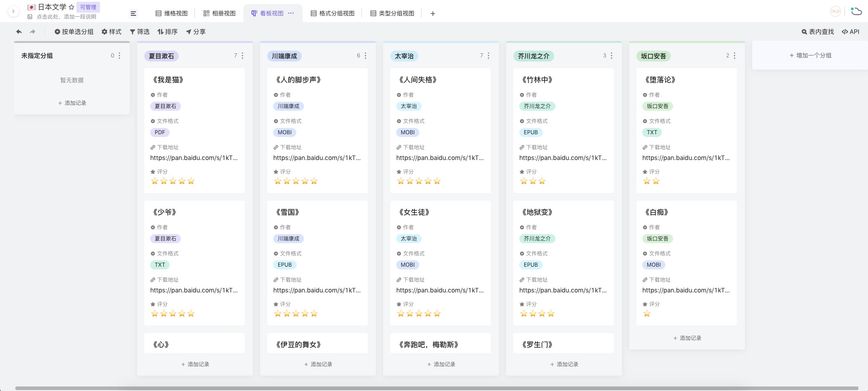Open the view list menu icon
868x391 pixels.
133,14
